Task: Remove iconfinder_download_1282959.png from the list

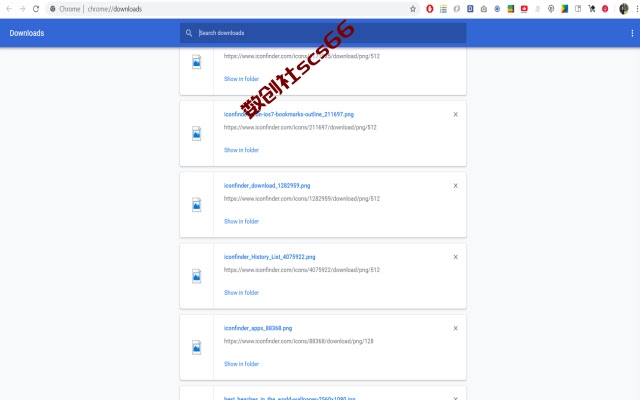Action: [x=456, y=186]
